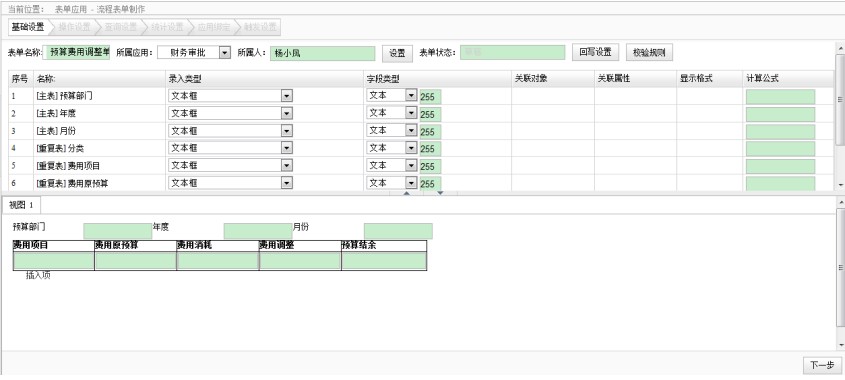Switch to 触发设置 step
This screenshot has height=380, width=845.
click(x=260, y=27)
